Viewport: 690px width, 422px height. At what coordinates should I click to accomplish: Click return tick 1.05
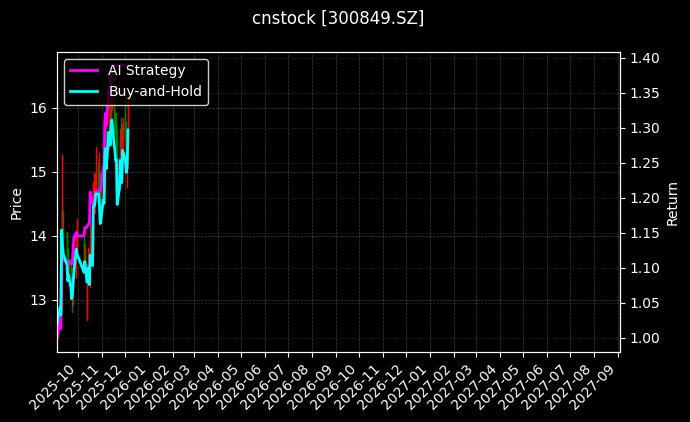click(x=645, y=303)
